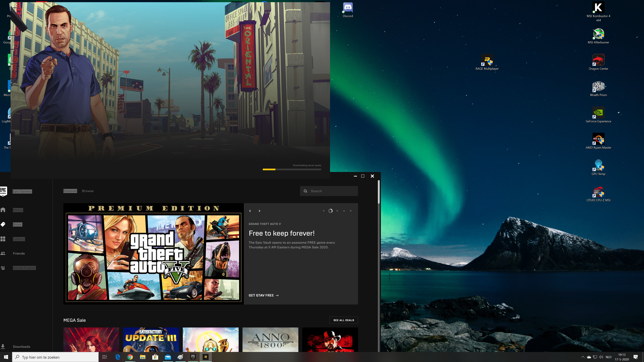The image size is (644, 362).
Task: Open the Anno 1800 deal thumbnail
Action: point(270,340)
